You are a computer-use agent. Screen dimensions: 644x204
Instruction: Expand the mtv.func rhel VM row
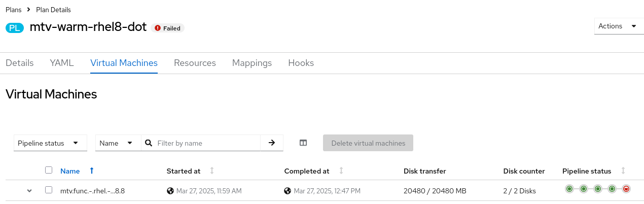tap(29, 191)
